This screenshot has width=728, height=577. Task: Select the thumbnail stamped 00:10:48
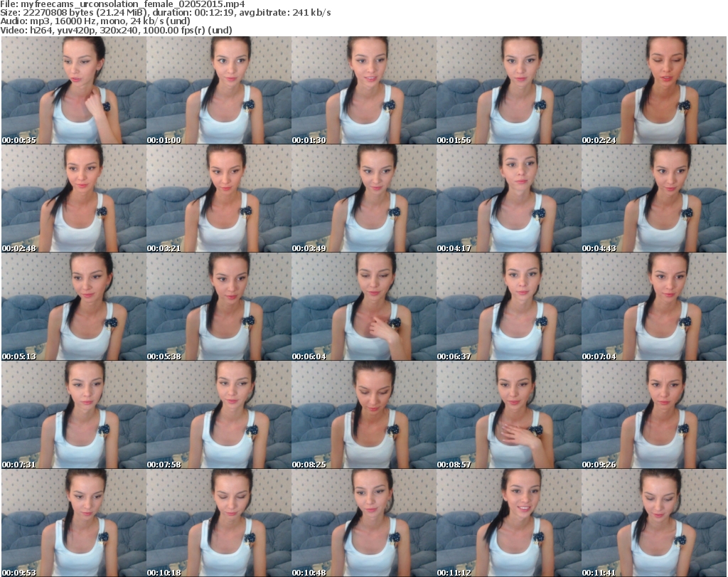click(363, 523)
